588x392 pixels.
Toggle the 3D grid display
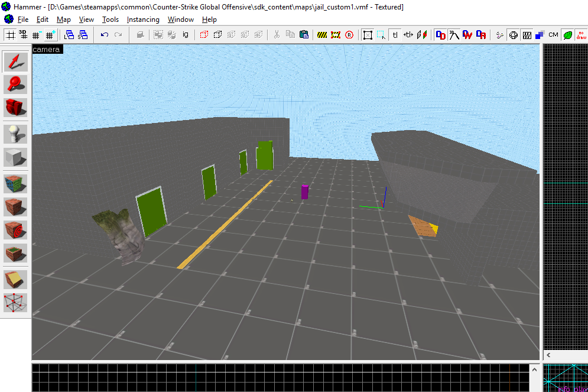coord(23,35)
